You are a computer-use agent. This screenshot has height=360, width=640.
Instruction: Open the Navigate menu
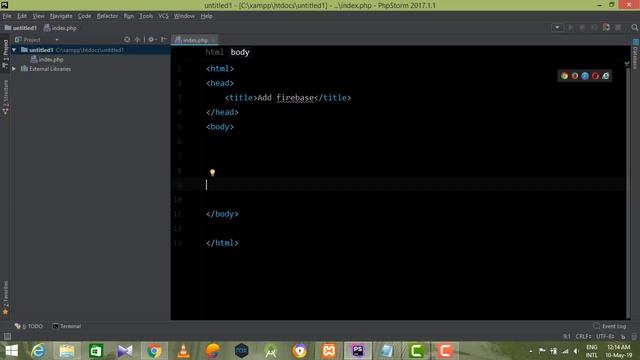tap(61, 16)
